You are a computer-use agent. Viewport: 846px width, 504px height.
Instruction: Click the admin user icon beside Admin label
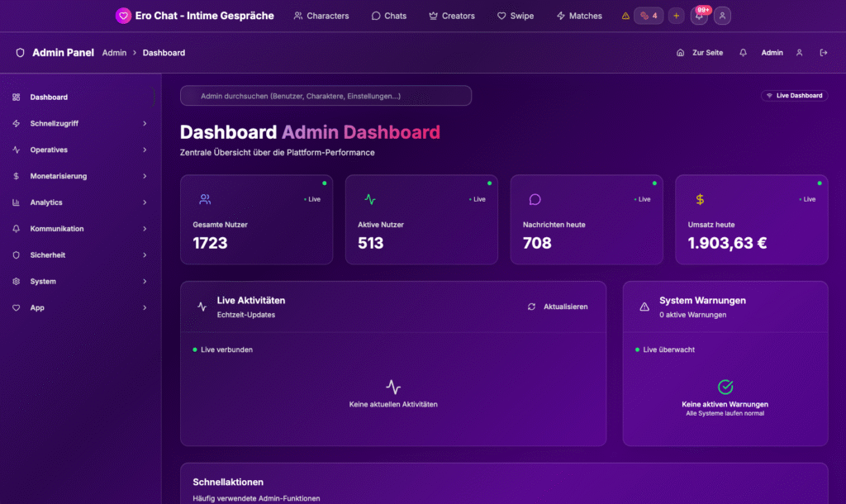(x=799, y=53)
